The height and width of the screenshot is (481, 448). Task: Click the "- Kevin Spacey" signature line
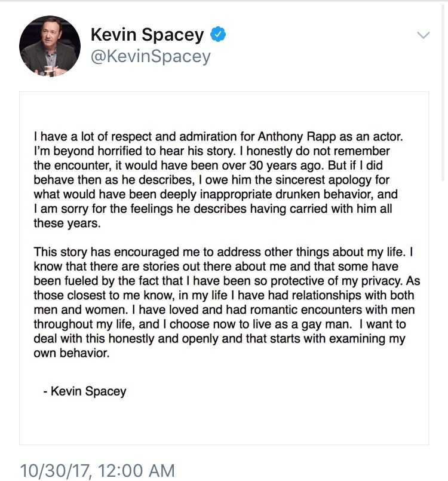pyautogui.click(x=85, y=392)
